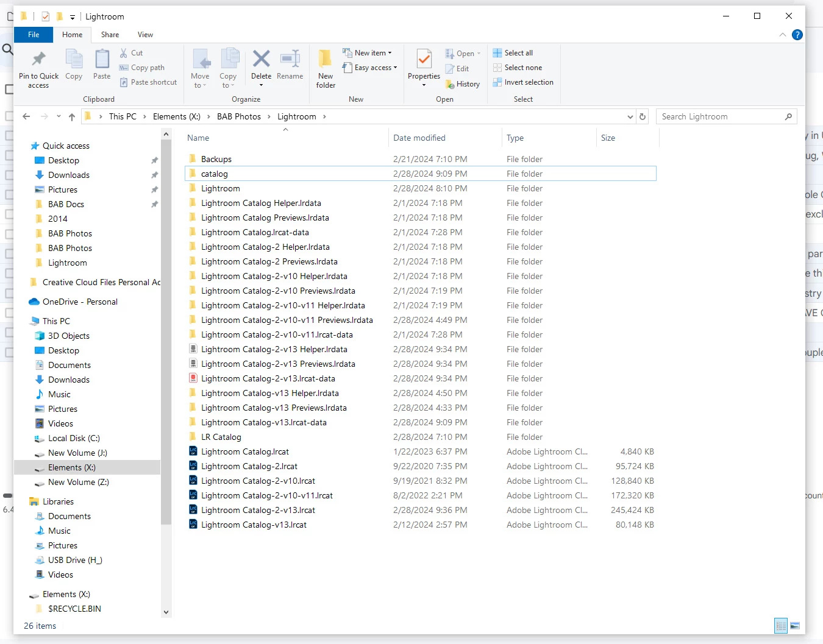Click navigation pane scrollbar thumb
The width and height of the screenshot is (823, 644).
click(x=166, y=332)
